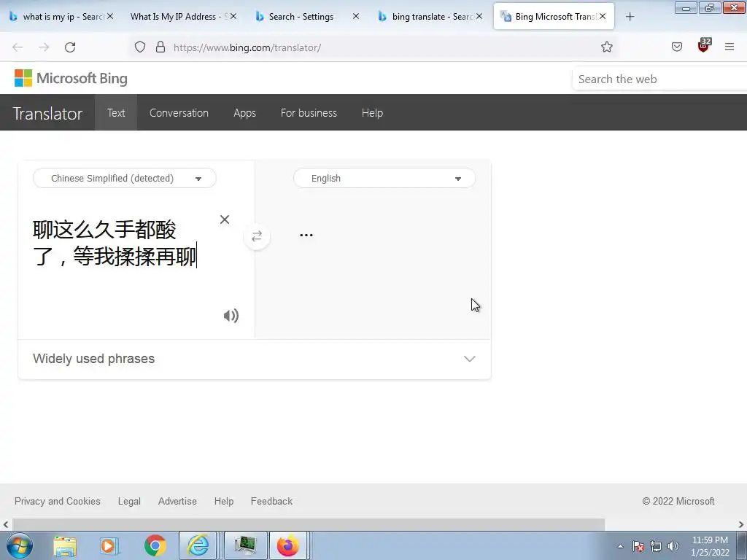Open uBlock extension icon showing 32
Screen dimensions: 747x560
pyautogui.click(x=703, y=46)
